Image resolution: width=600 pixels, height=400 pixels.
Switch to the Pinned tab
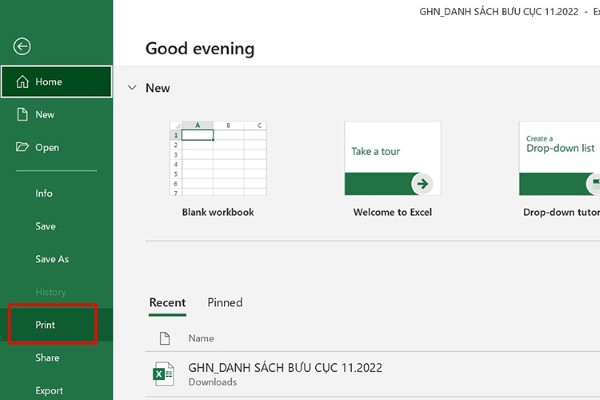pyautogui.click(x=225, y=302)
